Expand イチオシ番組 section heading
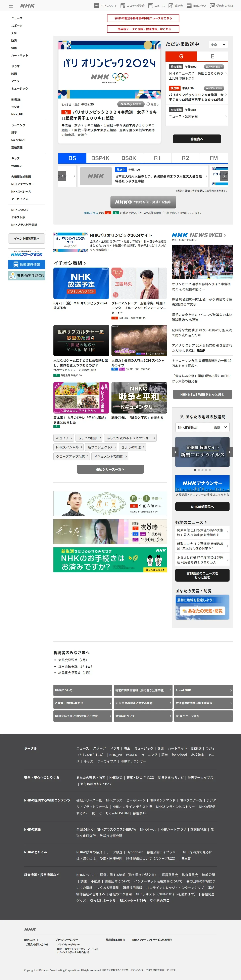The width and height of the screenshot is (241, 980). click(x=69, y=263)
